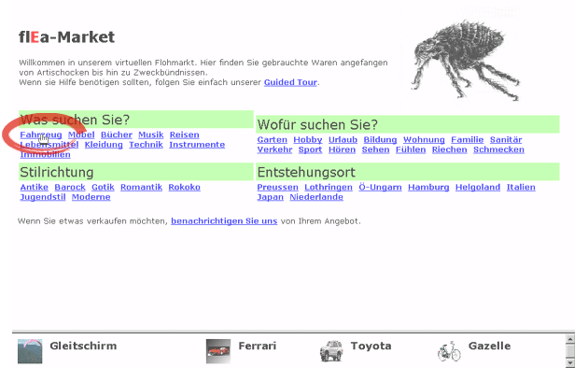Image resolution: width=588 pixels, height=368 pixels.
Task: Open the Sanitär category link
Action: tap(506, 139)
